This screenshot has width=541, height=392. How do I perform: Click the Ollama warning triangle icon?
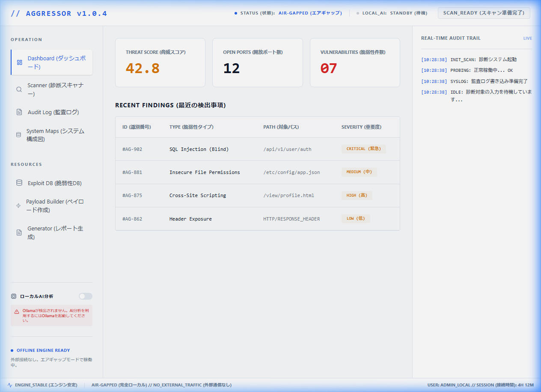(17, 312)
